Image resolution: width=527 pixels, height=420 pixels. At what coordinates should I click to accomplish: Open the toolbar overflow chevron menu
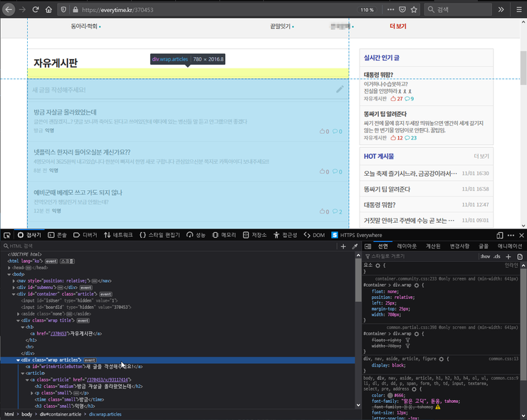(501, 10)
